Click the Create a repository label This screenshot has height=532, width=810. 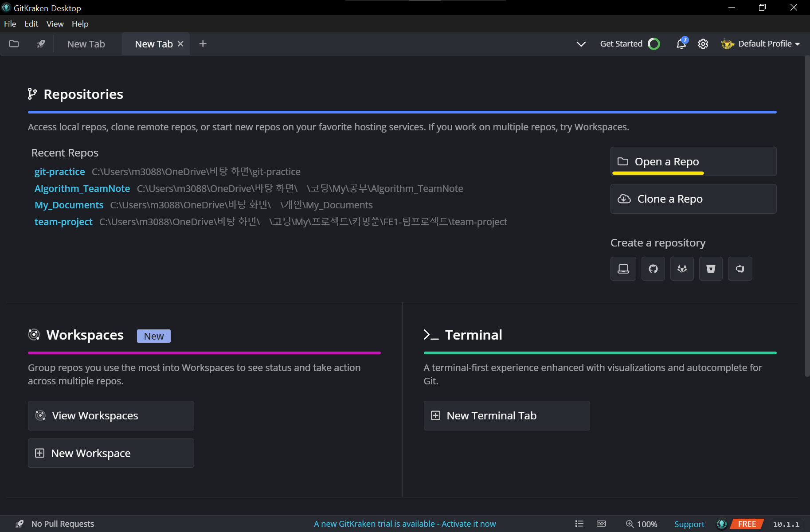pyautogui.click(x=658, y=243)
